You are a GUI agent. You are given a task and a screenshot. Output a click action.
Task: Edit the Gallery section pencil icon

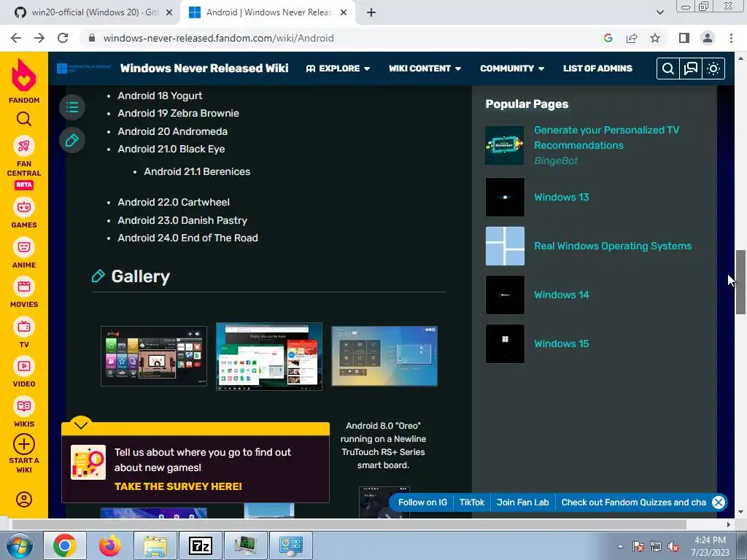coord(98,276)
